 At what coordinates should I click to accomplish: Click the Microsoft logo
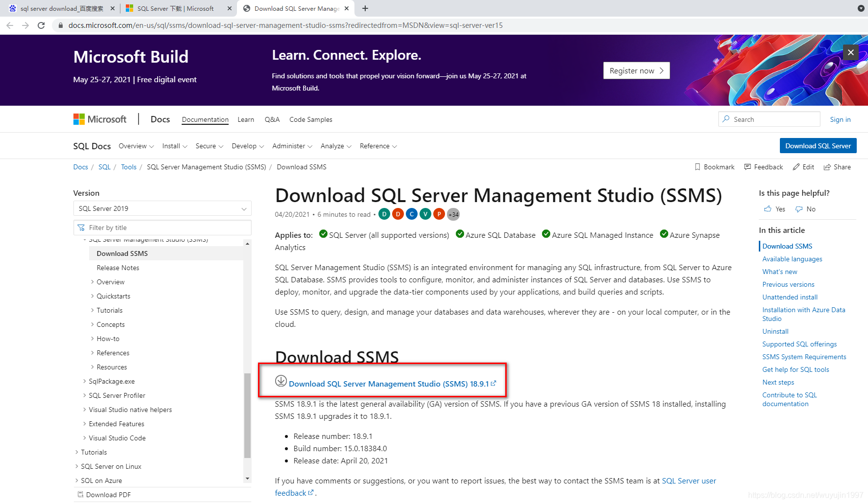coord(100,119)
